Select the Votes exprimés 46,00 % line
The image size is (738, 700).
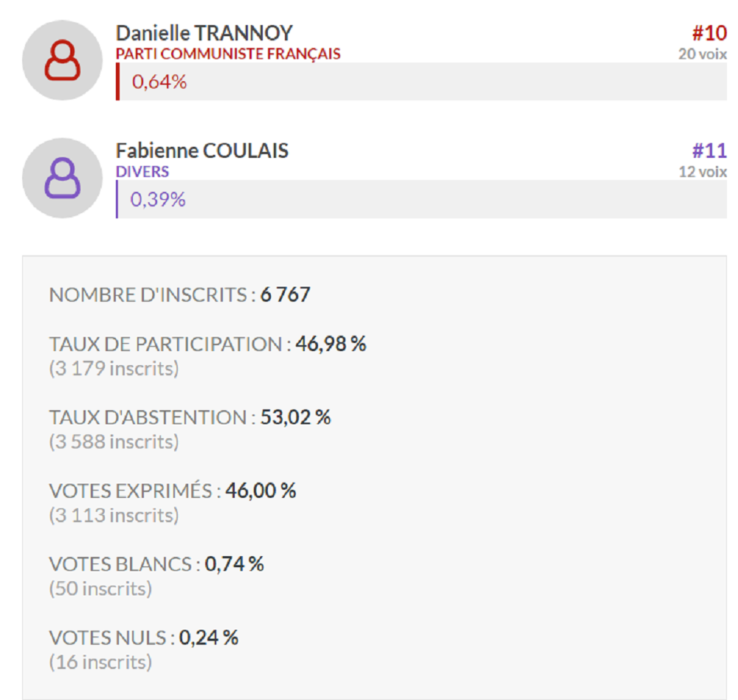pos(172,491)
